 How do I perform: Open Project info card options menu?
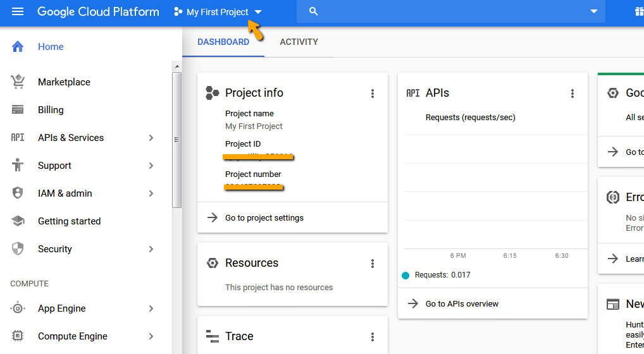373,94
